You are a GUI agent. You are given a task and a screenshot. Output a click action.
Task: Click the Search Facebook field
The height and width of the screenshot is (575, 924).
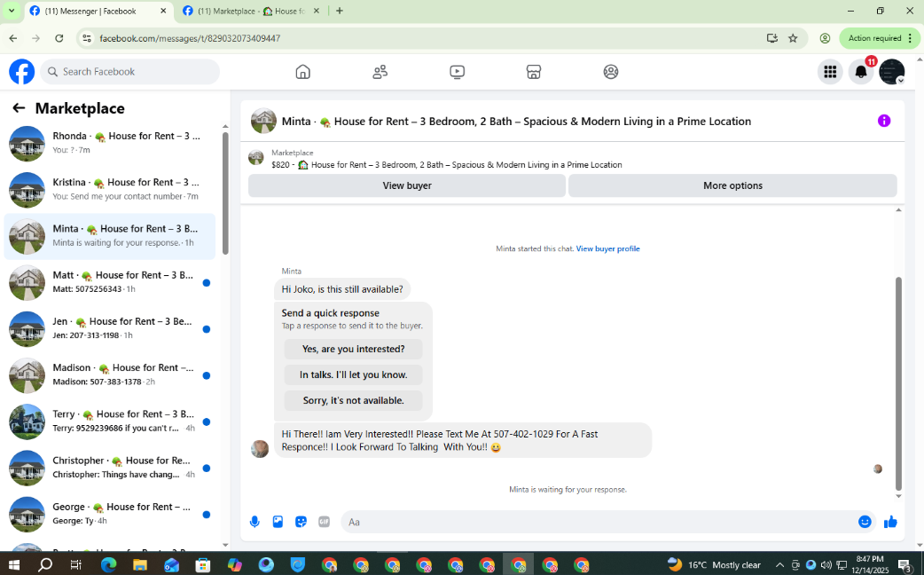(x=129, y=72)
